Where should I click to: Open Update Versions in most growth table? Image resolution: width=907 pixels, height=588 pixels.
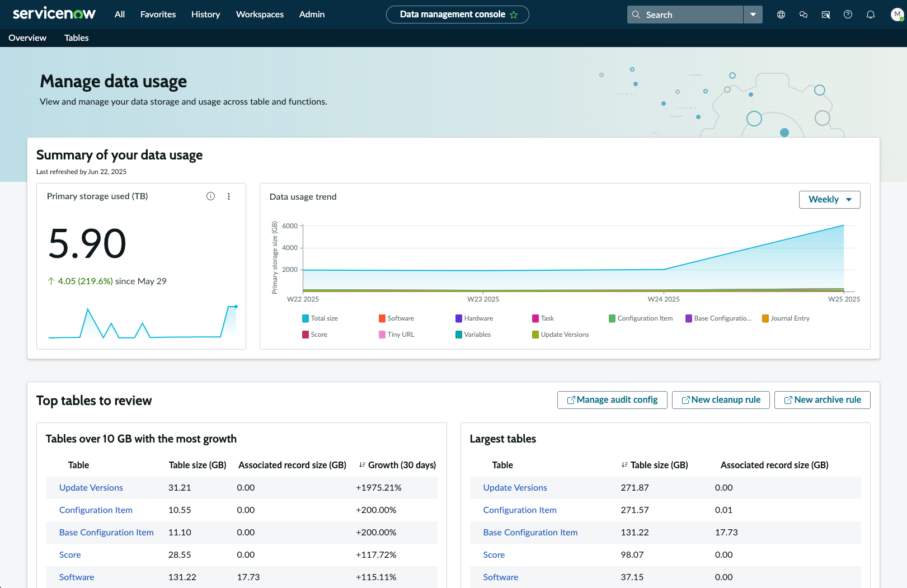(x=91, y=488)
